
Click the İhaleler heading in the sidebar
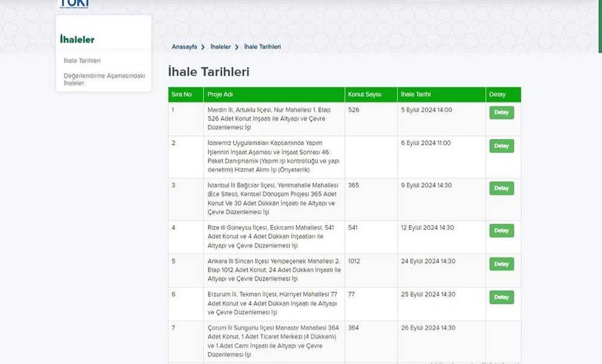click(77, 40)
